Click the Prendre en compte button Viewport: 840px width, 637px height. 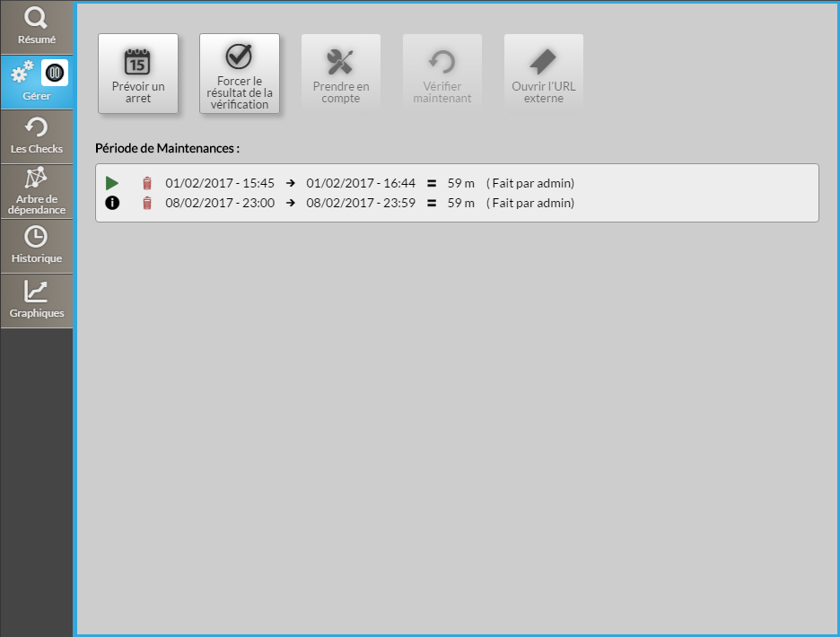tap(341, 74)
